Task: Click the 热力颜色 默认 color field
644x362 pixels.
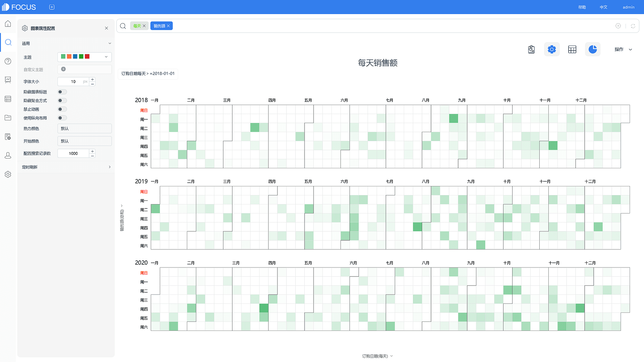Action: [85, 128]
